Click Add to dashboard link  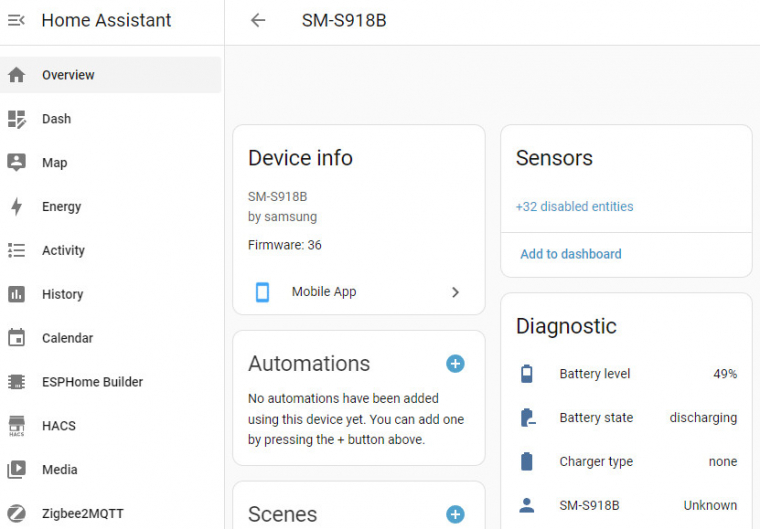(x=571, y=254)
